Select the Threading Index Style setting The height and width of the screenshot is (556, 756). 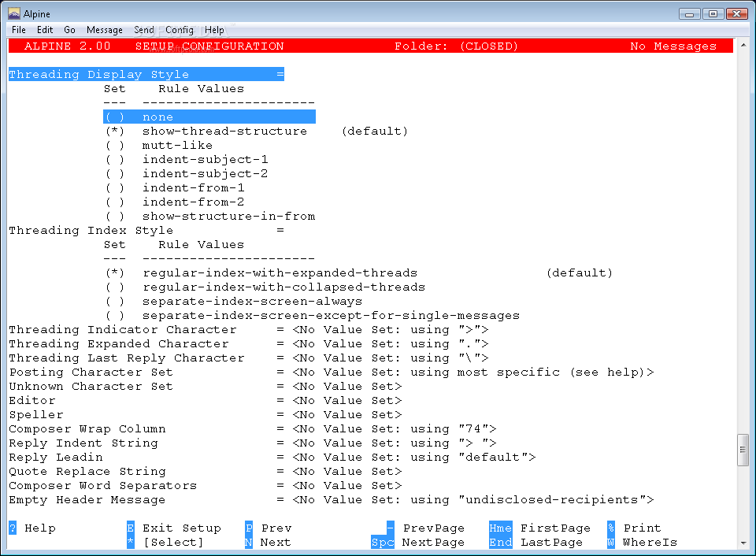coord(146,231)
